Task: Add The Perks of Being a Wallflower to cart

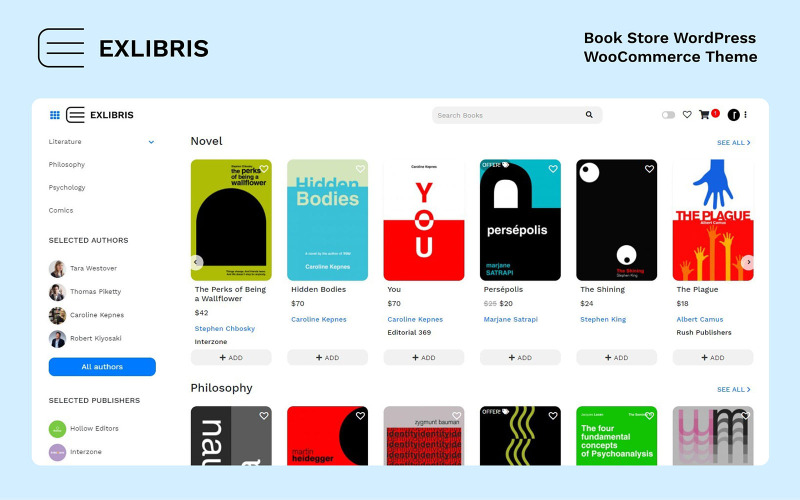Action: pos(231,358)
